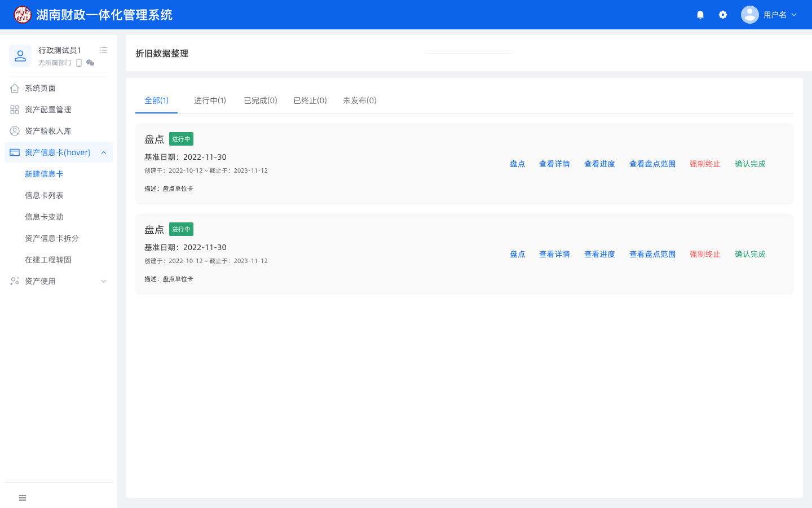Collapse the 资产信息卡 sidebar section

click(x=104, y=152)
